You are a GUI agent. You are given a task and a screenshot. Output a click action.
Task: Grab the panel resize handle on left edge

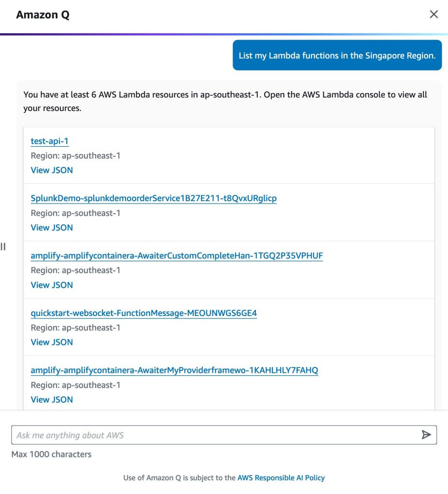pos(3,247)
